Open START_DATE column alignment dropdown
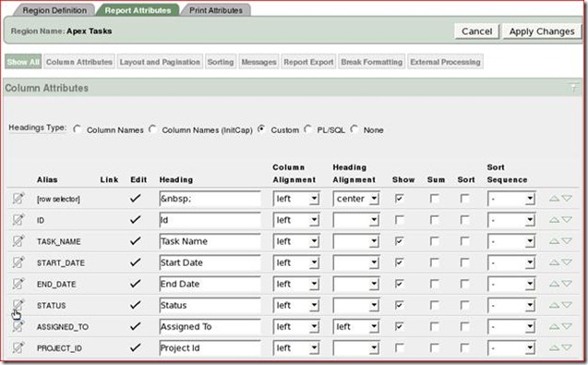The width and height of the screenshot is (588, 365). (x=296, y=262)
